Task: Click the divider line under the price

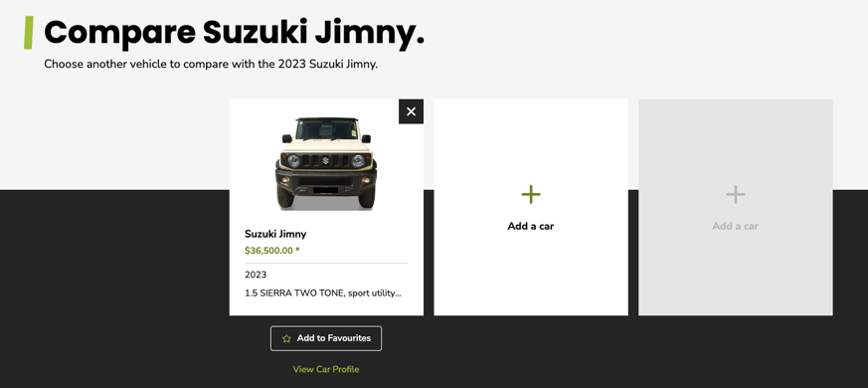Action: click(326, 263)
